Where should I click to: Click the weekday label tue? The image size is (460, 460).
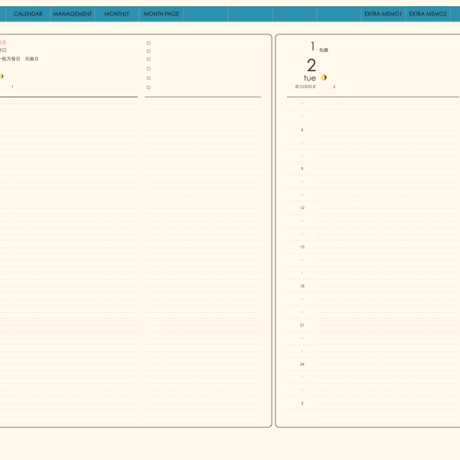(310, 78)
